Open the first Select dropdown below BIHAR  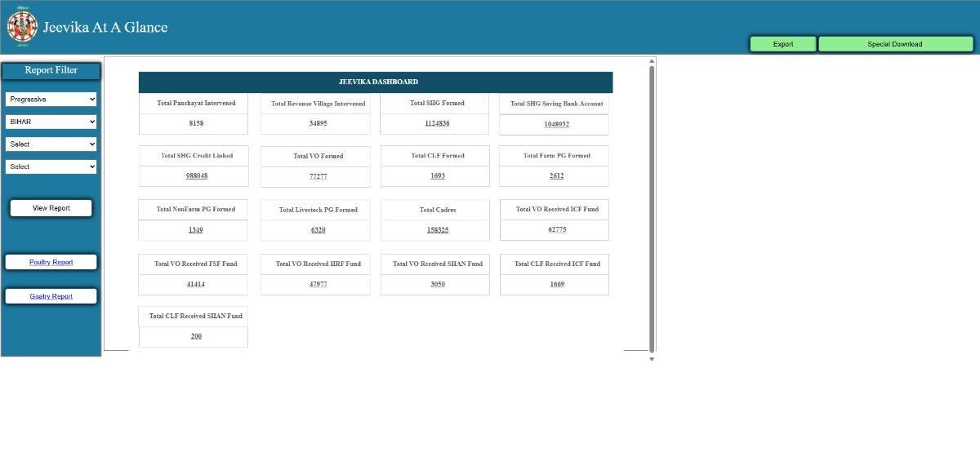(51, 144)
